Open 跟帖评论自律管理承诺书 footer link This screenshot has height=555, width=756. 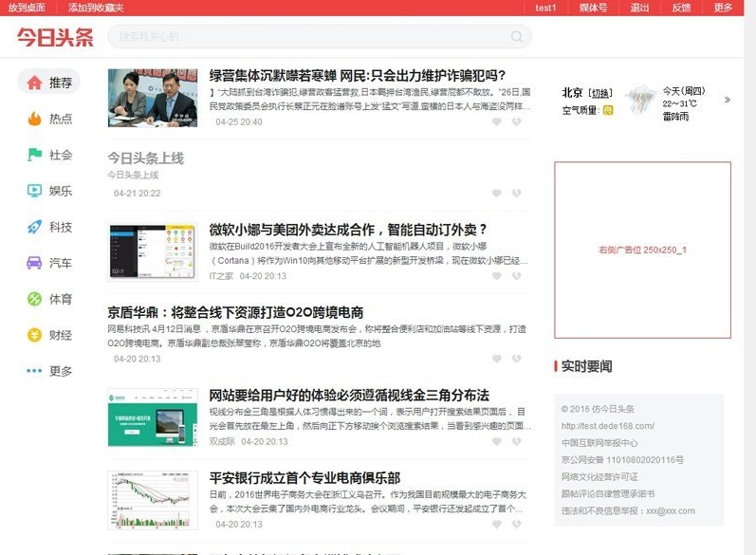coord(608,493)
